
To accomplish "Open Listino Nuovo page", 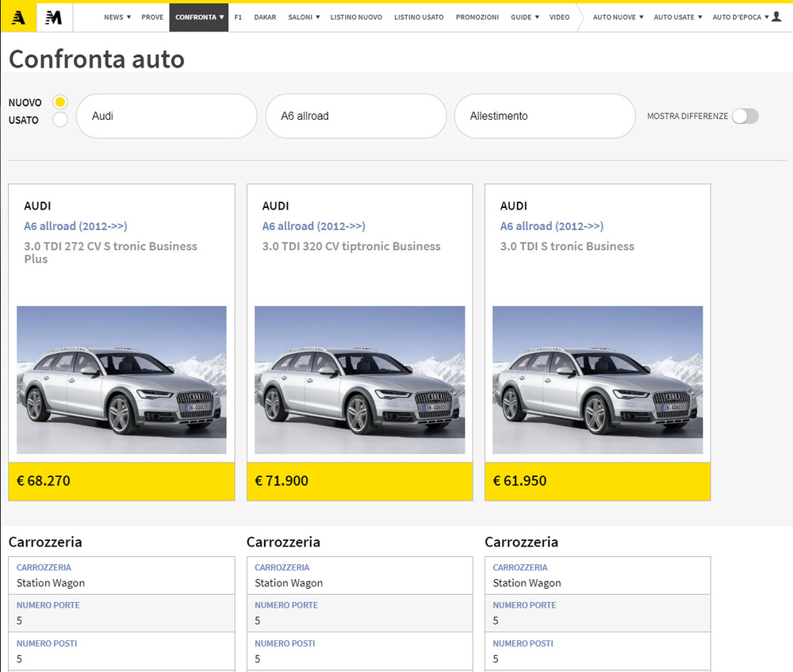I will point(356,17).
